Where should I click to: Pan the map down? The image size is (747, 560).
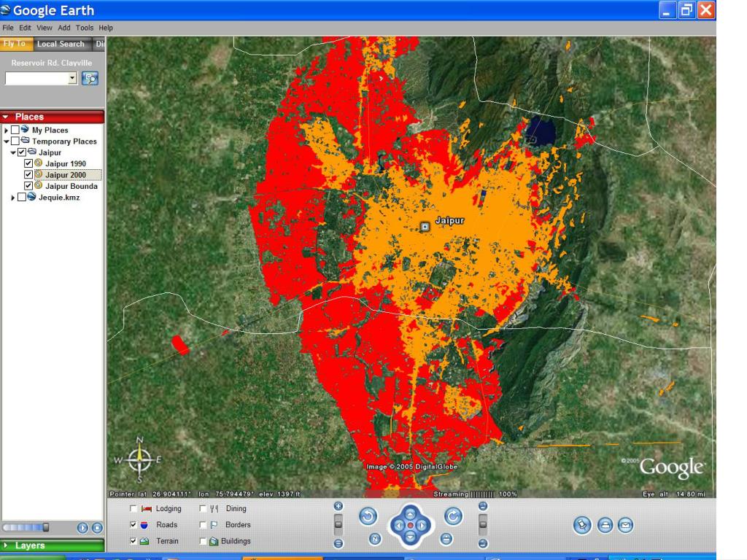click(410, 537)
